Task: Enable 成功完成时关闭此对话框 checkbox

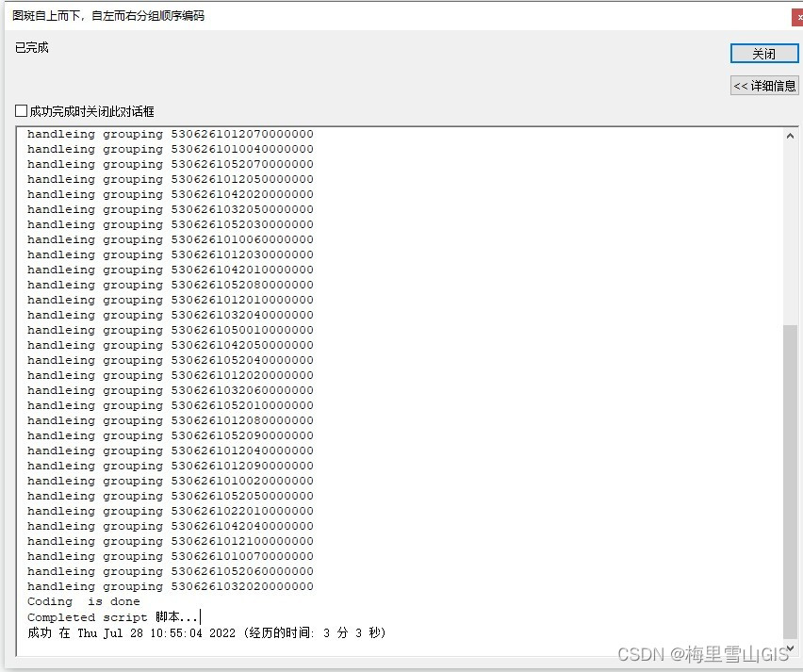Action: coord(21,110)
